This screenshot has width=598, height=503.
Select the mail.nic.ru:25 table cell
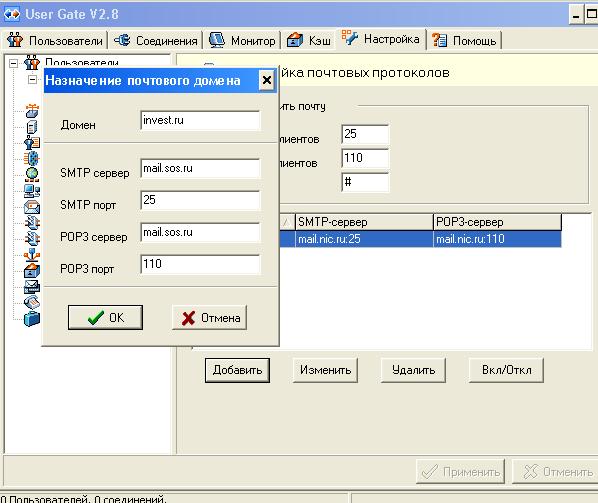[x=364, y=239]
